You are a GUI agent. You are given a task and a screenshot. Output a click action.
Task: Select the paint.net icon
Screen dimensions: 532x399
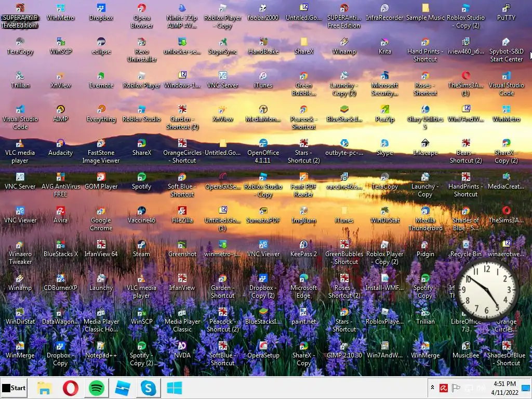click(303, 316)
